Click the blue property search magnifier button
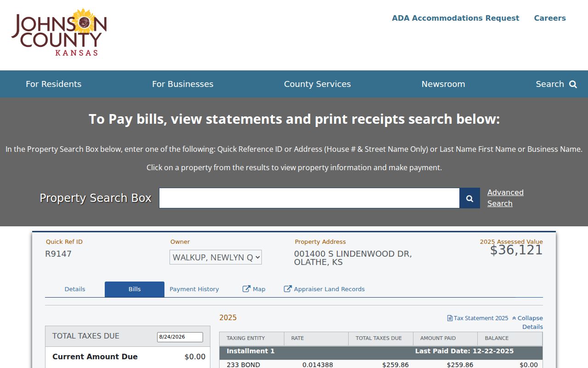Viewport: 588px width, 368px height. coord(469,198)
